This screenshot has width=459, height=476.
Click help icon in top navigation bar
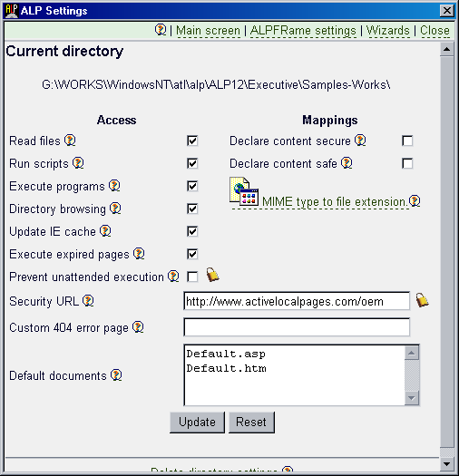[161, 30]
